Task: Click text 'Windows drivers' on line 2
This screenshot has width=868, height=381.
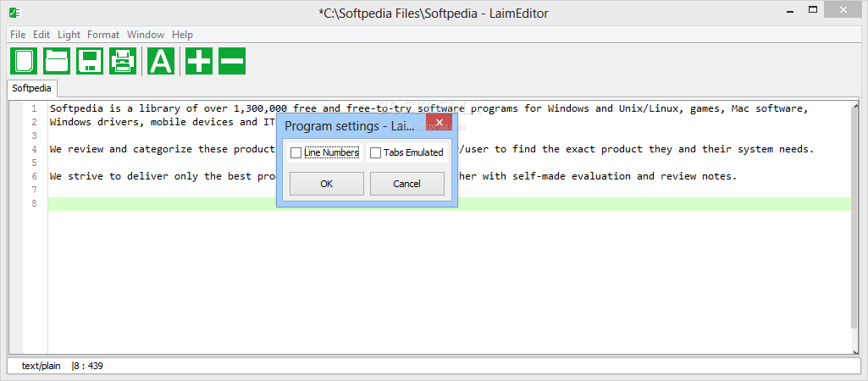Action: tap(94, 122)
